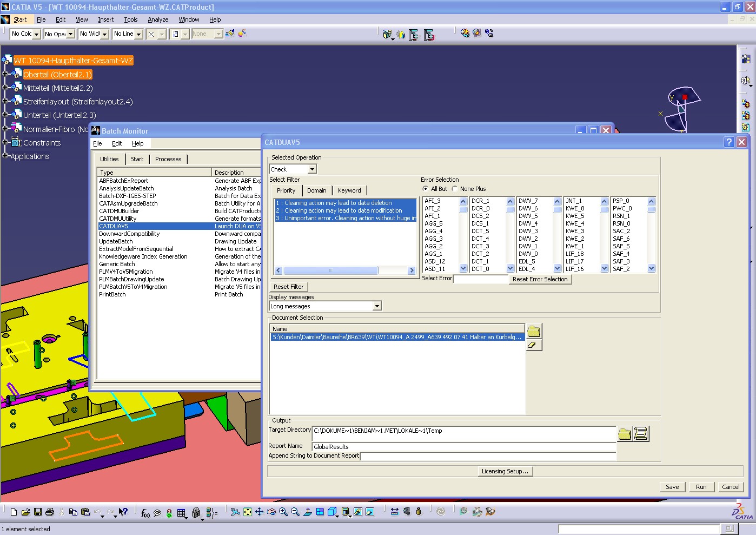The height and width of the screenshot is (535, 756).
Task: Open the Display messages Long messages dropdown
Action: click(x=377, y=306)
